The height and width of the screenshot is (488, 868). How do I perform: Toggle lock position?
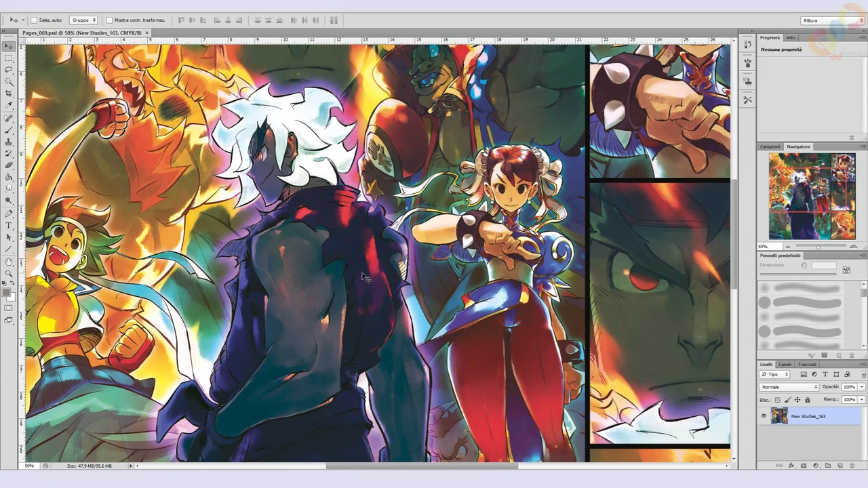797,400
